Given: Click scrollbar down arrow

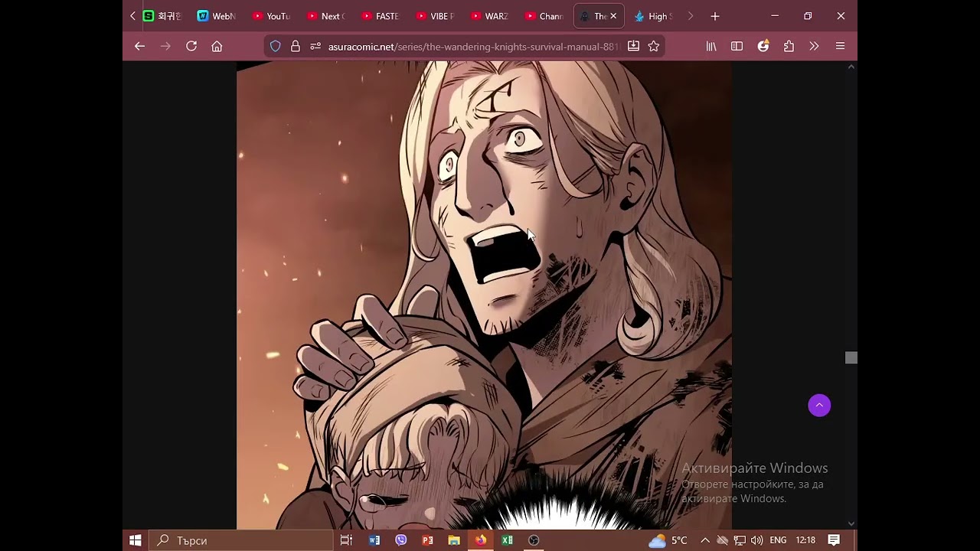Looking at the screenshot, I should coord(851,523).
